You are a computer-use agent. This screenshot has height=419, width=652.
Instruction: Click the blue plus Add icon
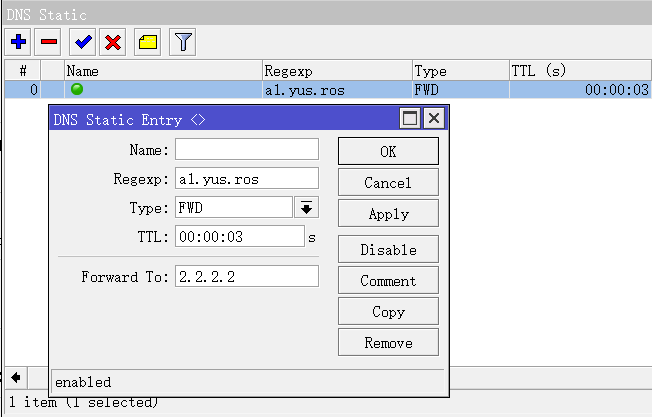[18, 42]
